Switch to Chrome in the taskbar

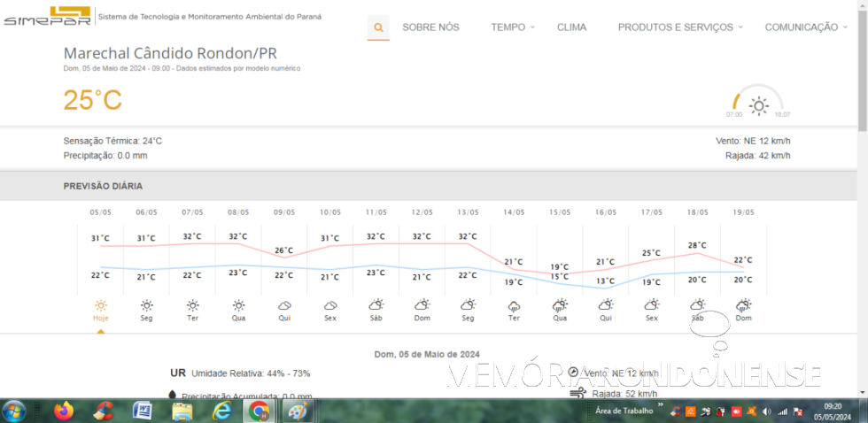(x=260, y=411)
